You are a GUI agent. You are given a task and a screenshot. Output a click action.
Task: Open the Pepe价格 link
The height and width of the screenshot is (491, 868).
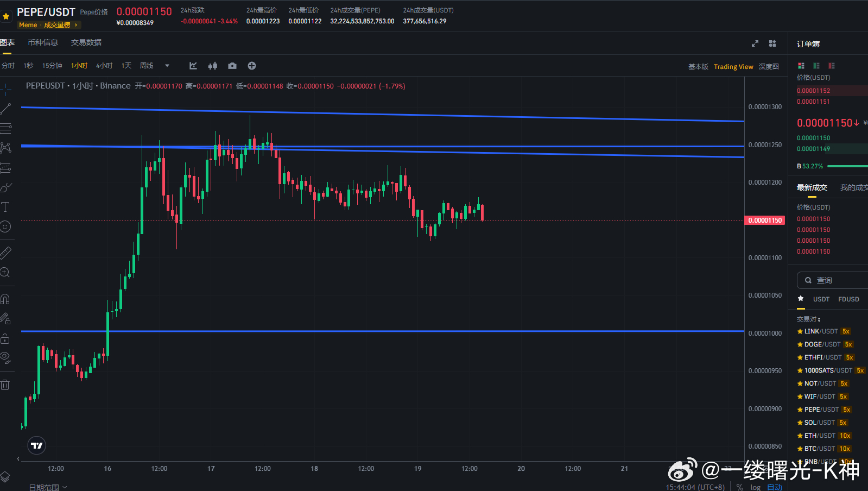[94, 12]
